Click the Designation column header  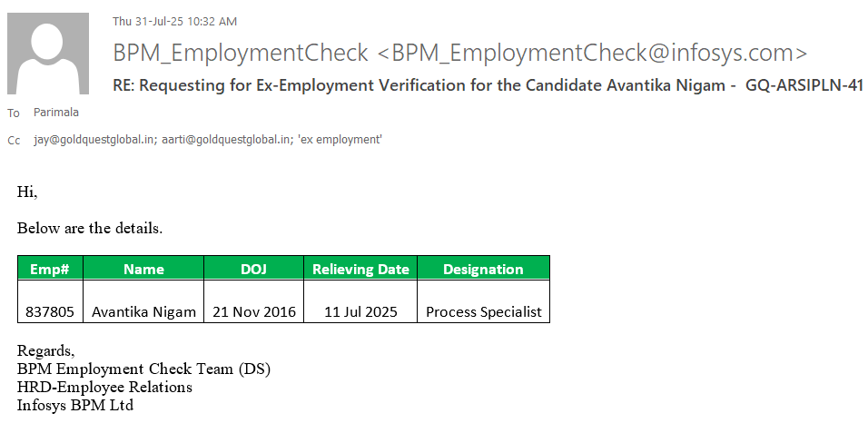coord(483,269)
